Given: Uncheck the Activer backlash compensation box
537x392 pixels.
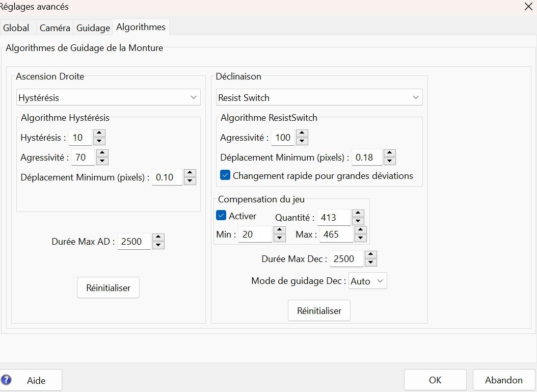Looking at the screenshot, I should [x=221, y=216].
